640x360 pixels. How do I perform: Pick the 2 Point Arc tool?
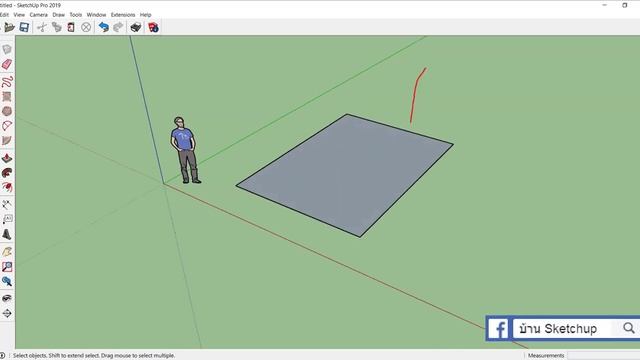point(7,126)
